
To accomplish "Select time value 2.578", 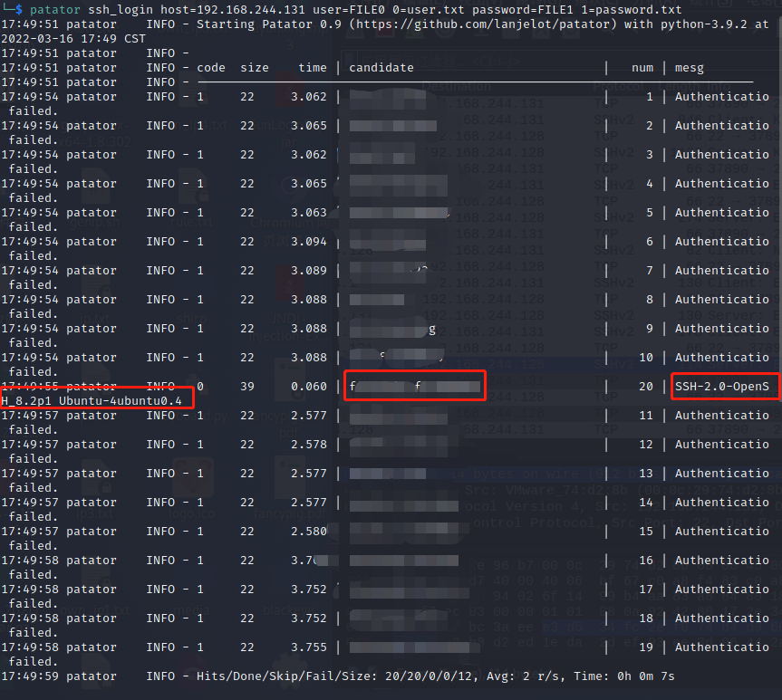I will tap(309, 445).
